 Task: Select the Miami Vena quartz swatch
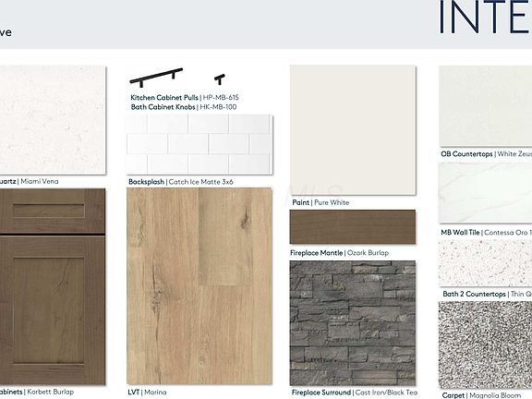pos(53,120)
